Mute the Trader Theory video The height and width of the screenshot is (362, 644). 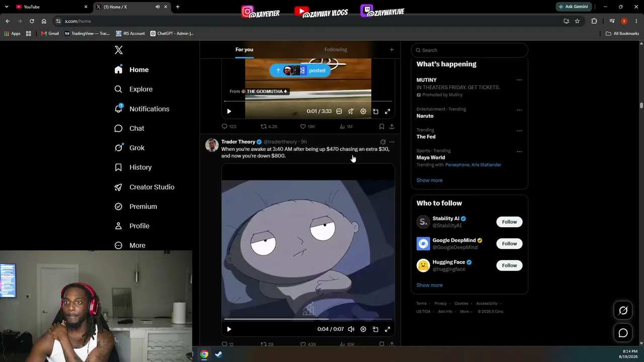point(351,329)
